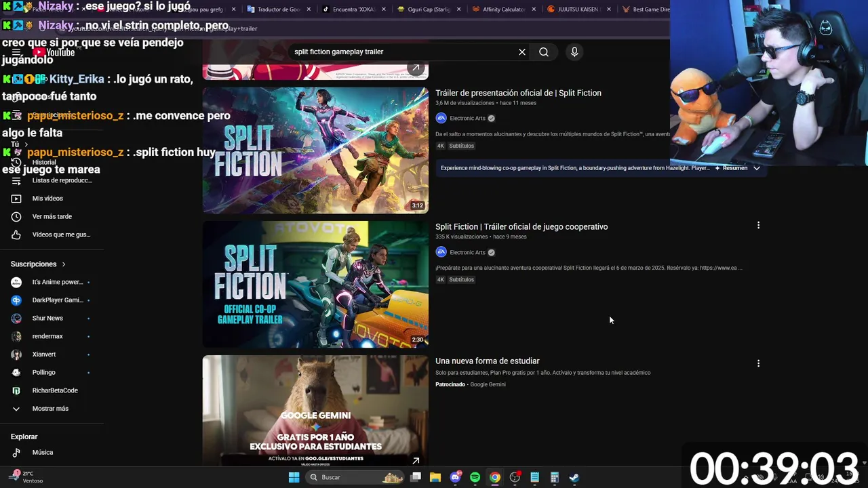Open Electronic Arts channel on first video

coord(467,119)
